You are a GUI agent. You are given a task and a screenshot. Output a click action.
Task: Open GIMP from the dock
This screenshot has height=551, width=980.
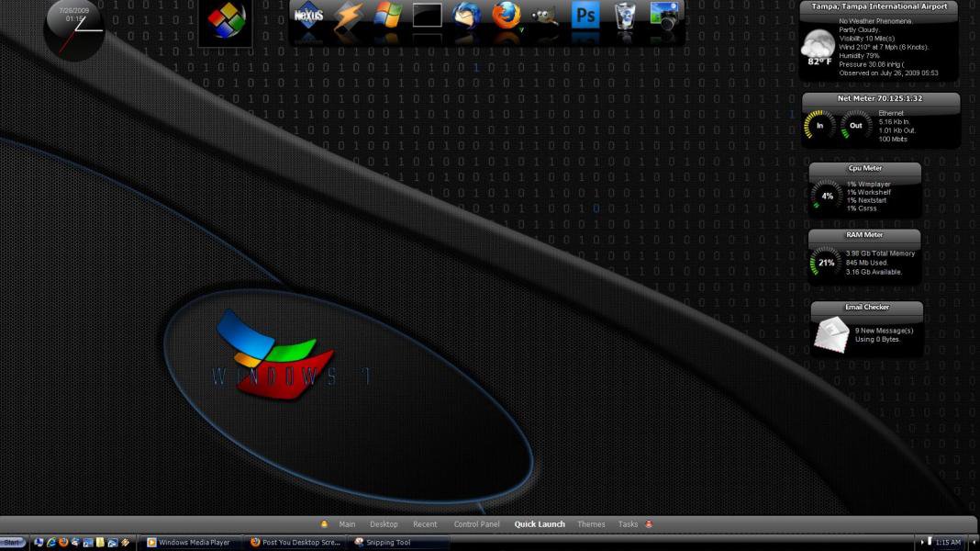click(545, 17)
